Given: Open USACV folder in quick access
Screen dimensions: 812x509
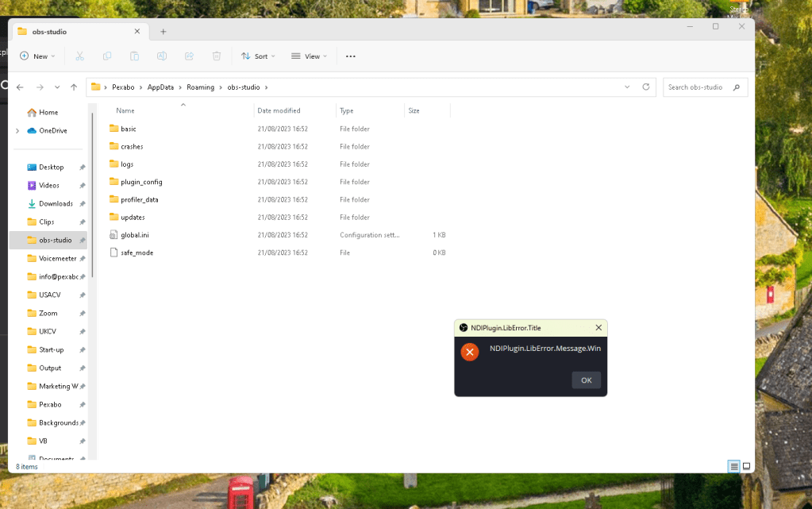Looking at the screenshot, I should (x=48, y=295).
